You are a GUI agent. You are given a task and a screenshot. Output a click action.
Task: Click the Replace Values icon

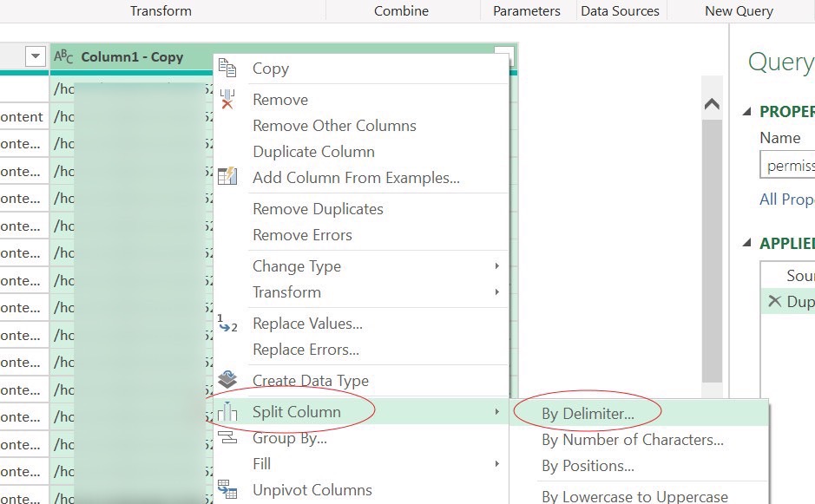[227, 324]
